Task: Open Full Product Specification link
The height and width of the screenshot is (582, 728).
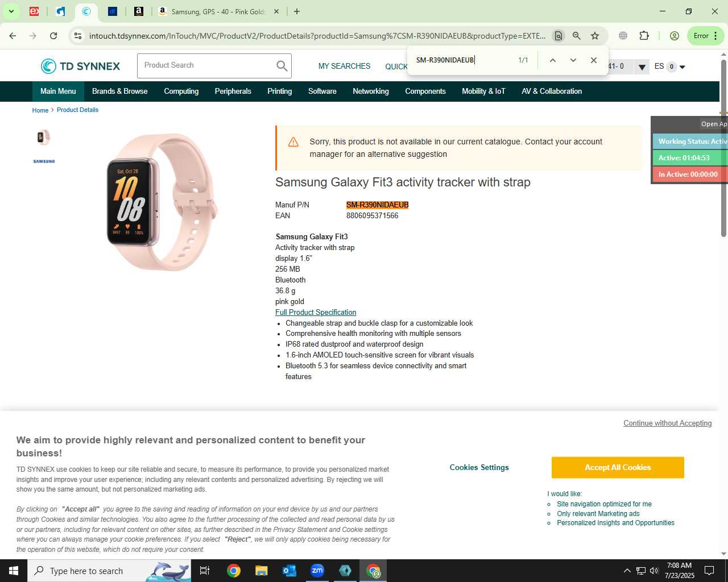Action: [x=316, y=313]
